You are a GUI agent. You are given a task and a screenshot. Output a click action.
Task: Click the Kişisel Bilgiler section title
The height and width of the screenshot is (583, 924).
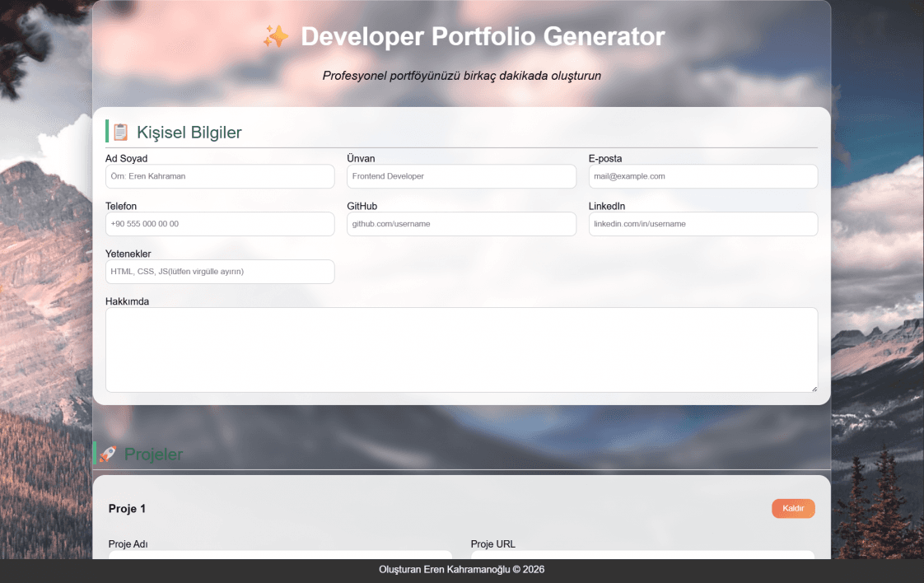(x=189, y=132)
